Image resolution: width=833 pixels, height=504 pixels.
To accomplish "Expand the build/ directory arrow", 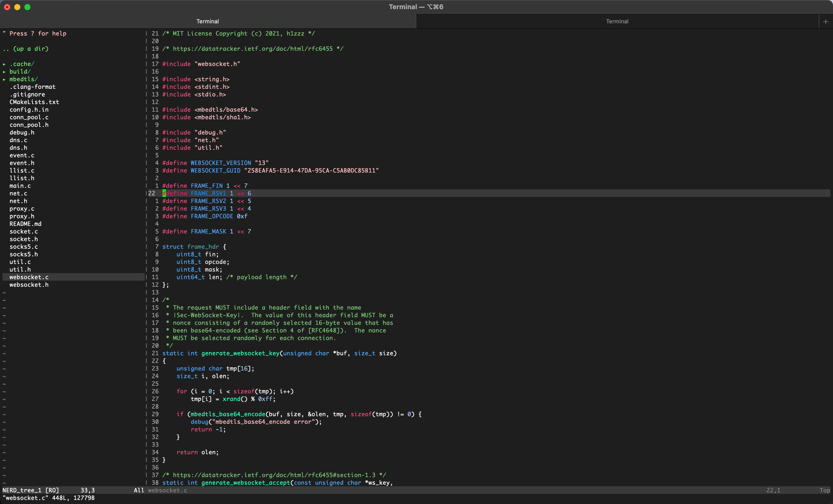I will (4, 72).
